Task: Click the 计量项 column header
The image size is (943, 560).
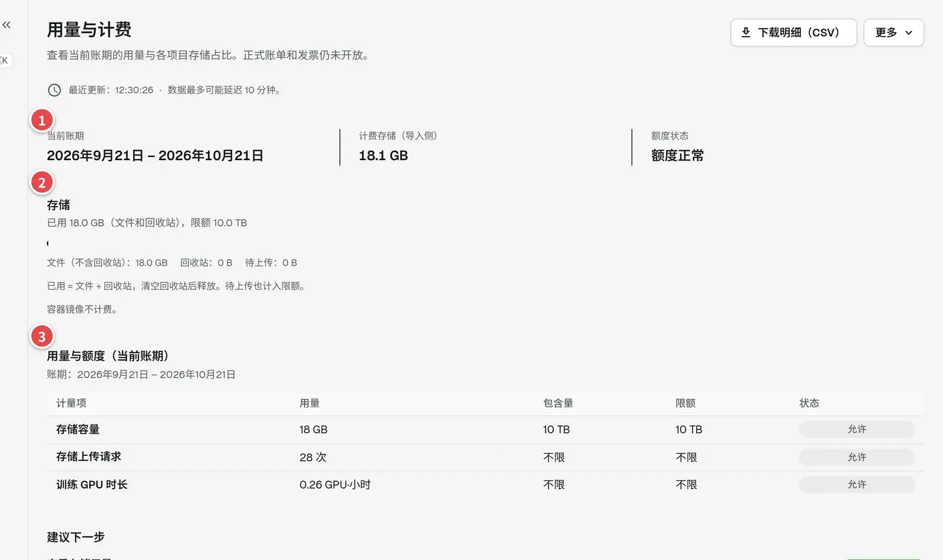Action: [71, 403]
